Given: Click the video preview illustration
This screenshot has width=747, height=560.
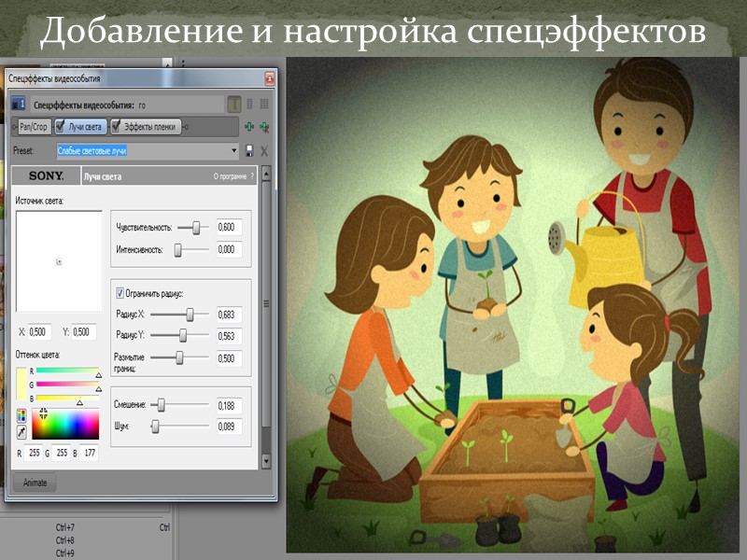Looking at the screenshot, I should [x=513, y=305].
